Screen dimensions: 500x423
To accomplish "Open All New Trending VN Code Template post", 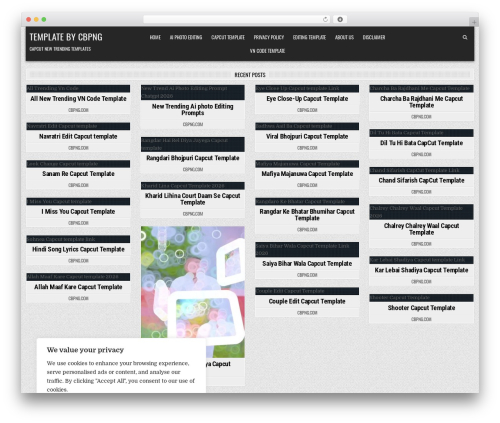I will point(78,99).
